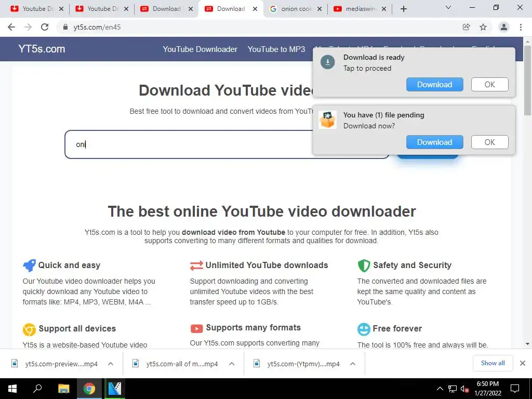Click the YT5s.com logo

pyautogui.click(x=42, y=49)
